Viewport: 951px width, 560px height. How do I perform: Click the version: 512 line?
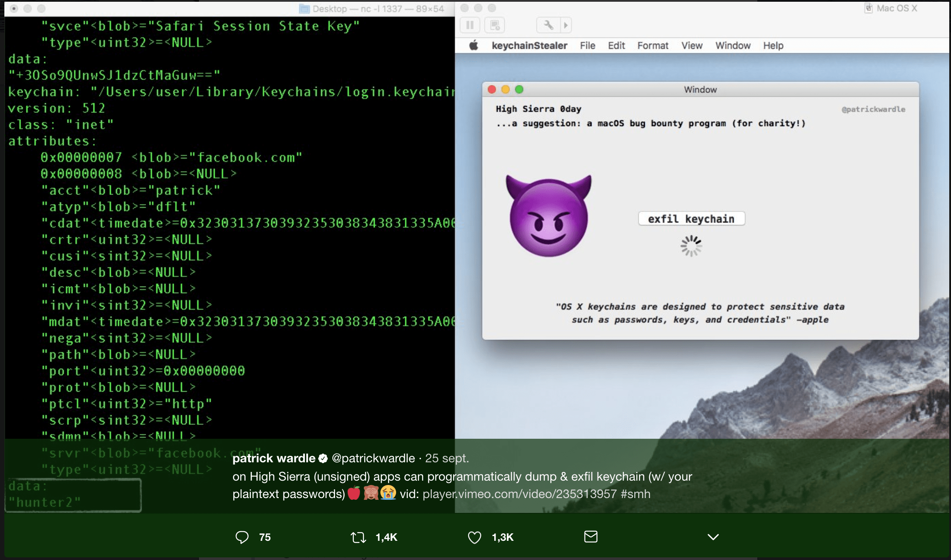pos(57,108)
